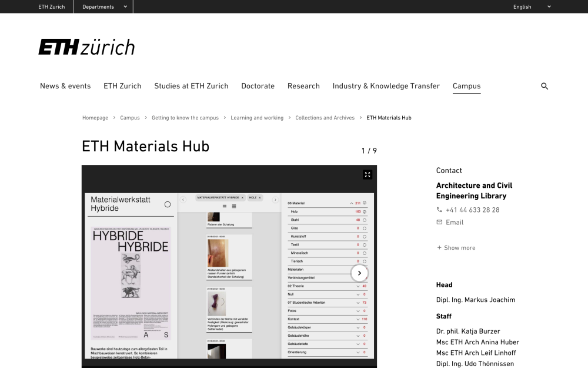588x368 pixels.
Task: Click the phone icon beside +41 number
Action: [439, 210]
